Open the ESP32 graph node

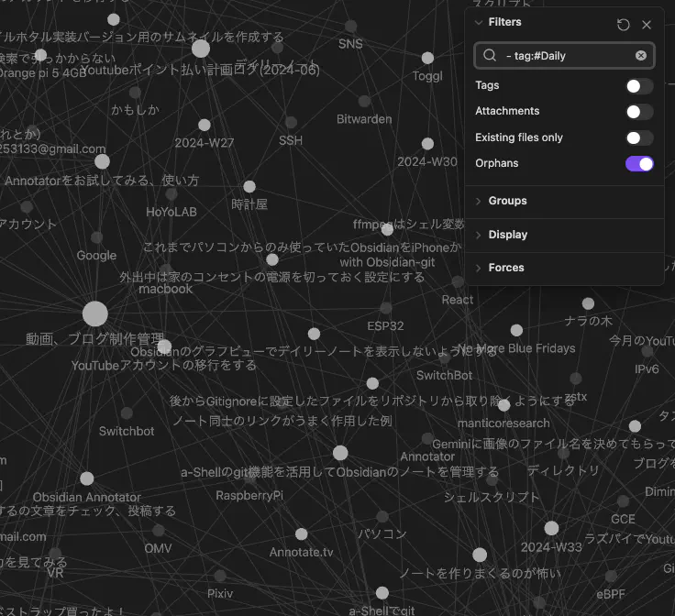[x=386, y=309]
